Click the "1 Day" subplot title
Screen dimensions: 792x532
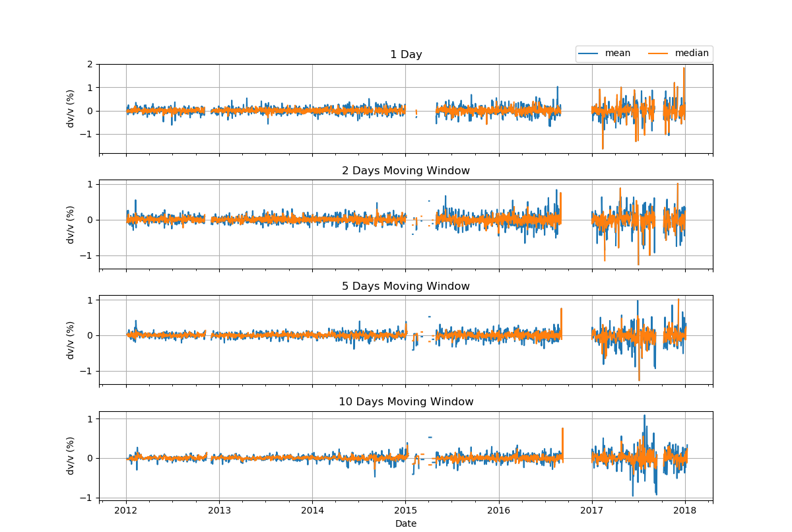(406, 55)
